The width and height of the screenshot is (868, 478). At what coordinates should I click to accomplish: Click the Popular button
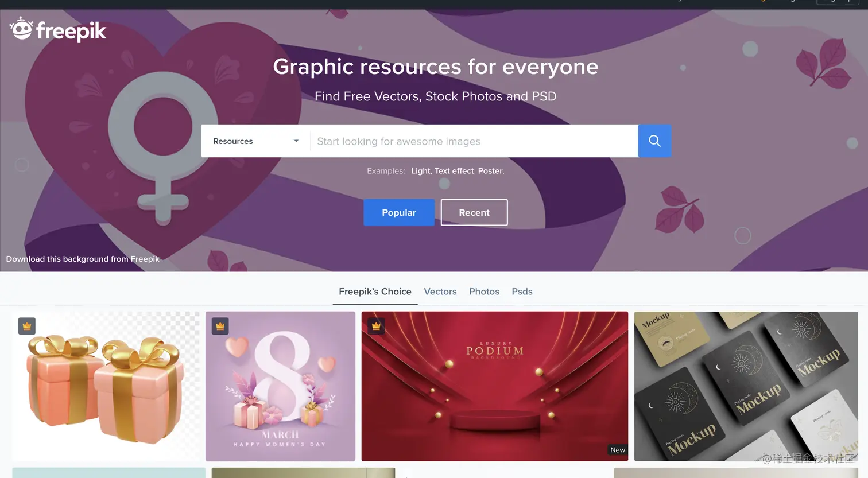tap(399, 212)
